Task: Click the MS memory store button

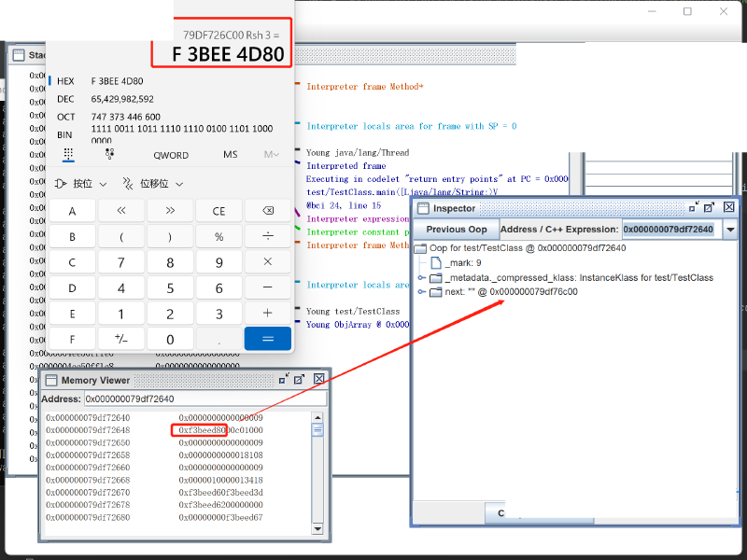Action: [230, 155]
